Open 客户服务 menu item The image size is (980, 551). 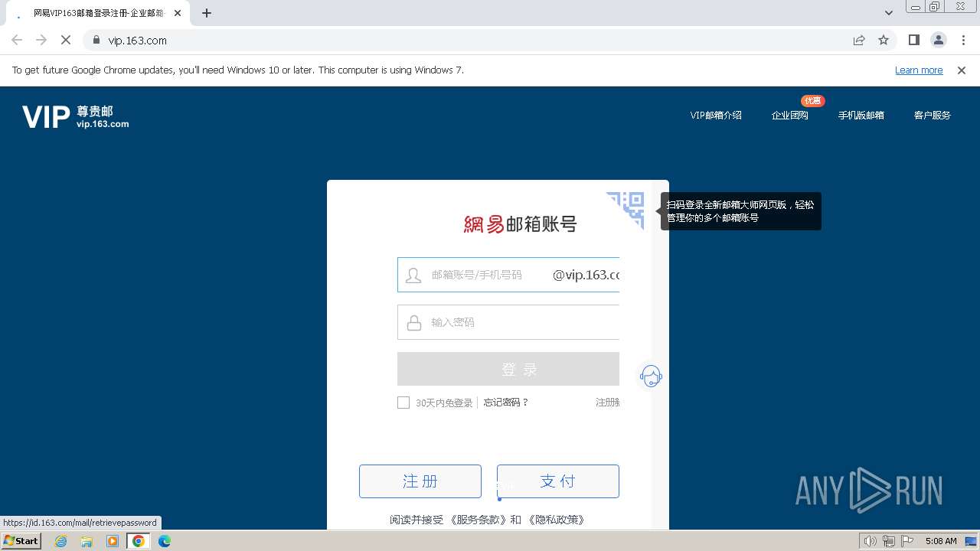tap(933, 116)
